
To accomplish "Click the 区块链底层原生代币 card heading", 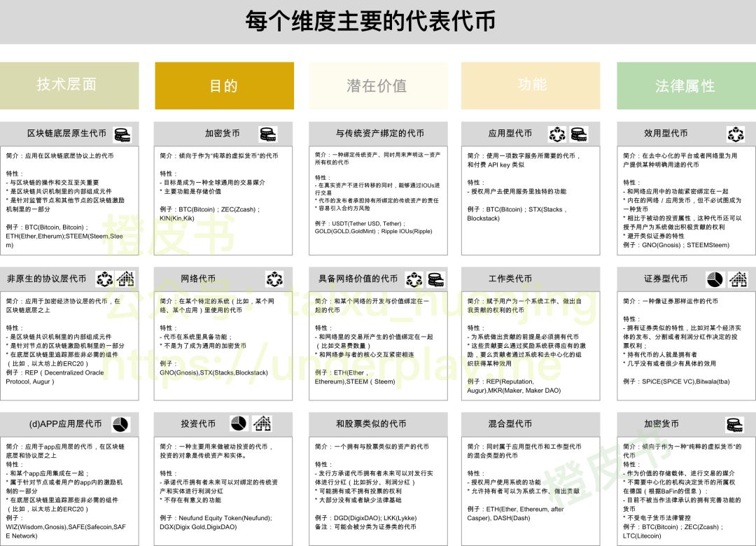I will click(66, 133).
